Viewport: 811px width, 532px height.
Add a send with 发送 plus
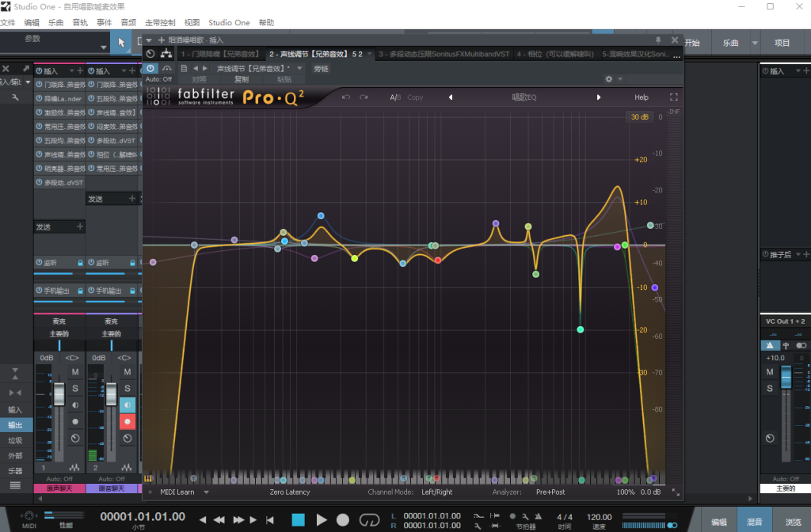pos(80,226)
